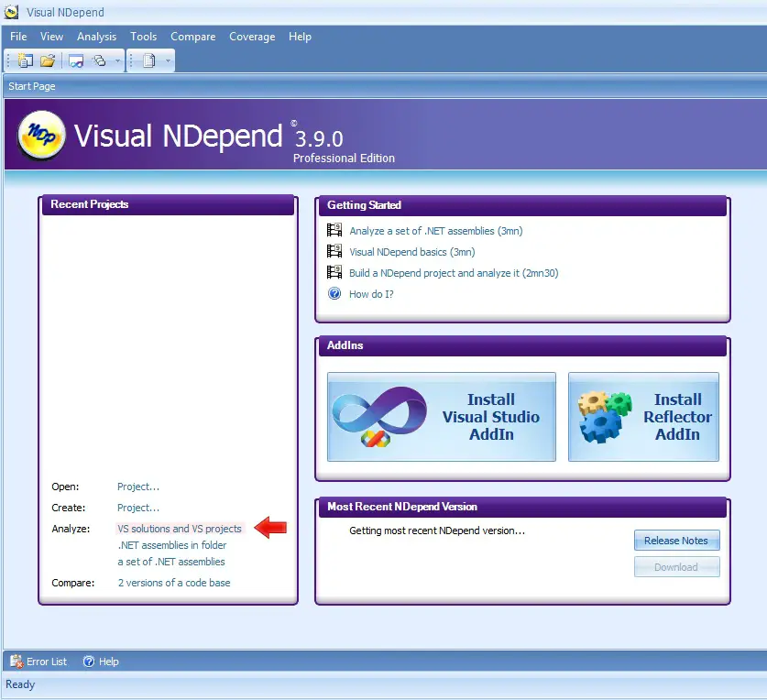
Task: Click '2 versions of a code base' link
Action: coord(174,583)
